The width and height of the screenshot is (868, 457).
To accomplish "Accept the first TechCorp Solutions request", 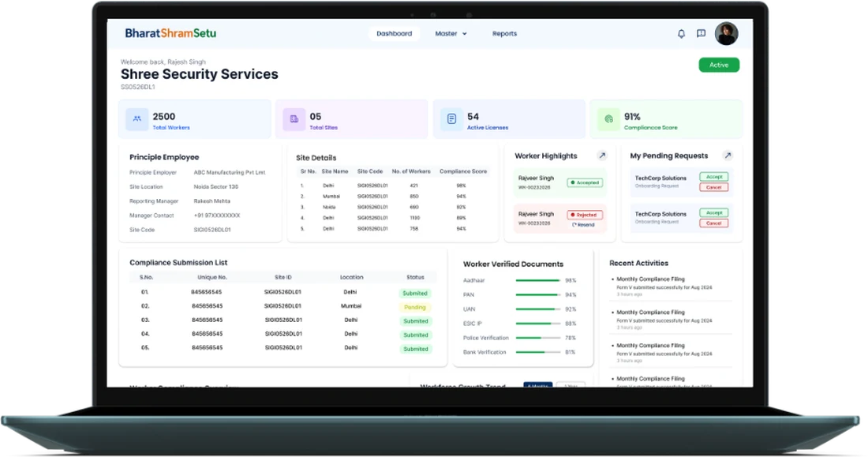I will point(713,177).
